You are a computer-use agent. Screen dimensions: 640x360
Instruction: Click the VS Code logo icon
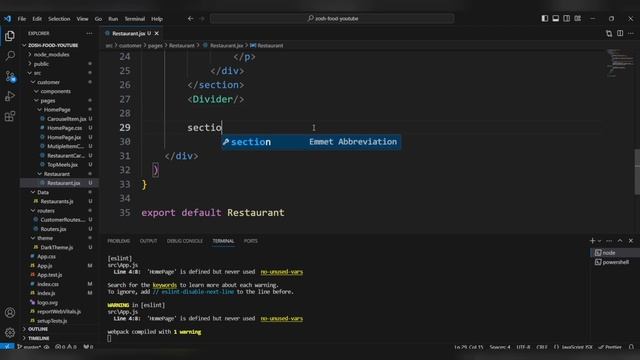pyautogui.click(x=7, y=18)
